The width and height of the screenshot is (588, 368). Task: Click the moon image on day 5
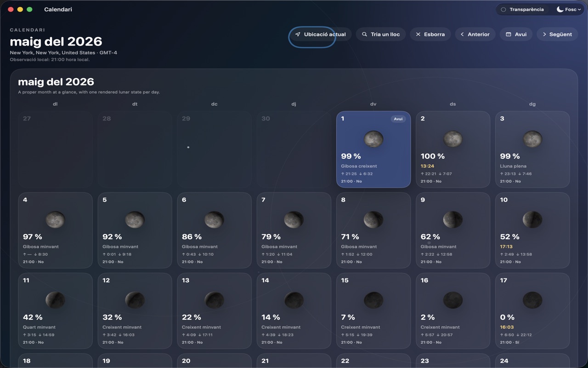pos(135,220)
